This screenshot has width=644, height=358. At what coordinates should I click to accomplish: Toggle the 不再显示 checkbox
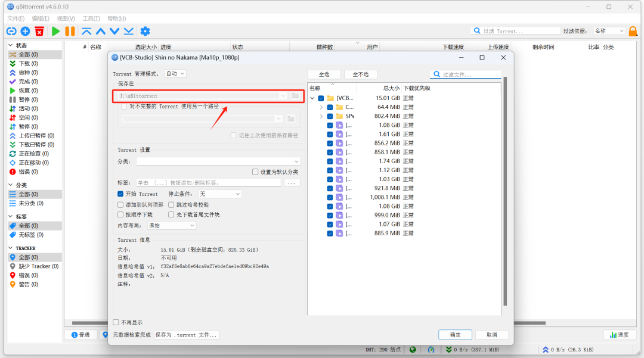116,322
